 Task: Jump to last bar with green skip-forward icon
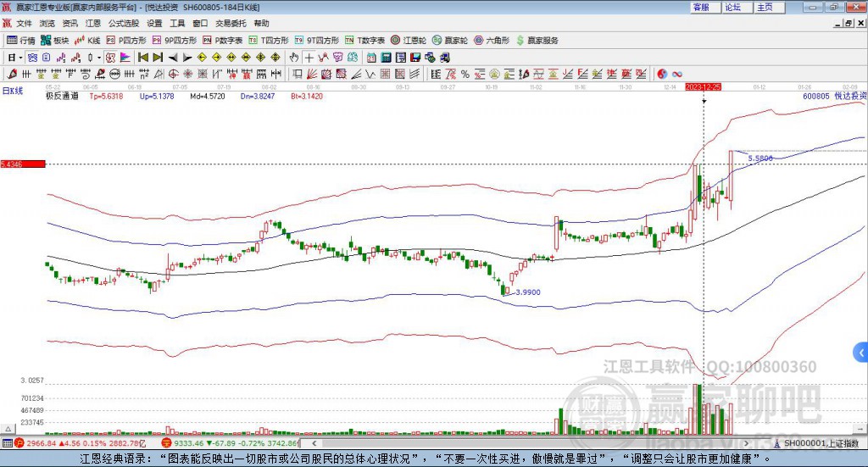158,58
